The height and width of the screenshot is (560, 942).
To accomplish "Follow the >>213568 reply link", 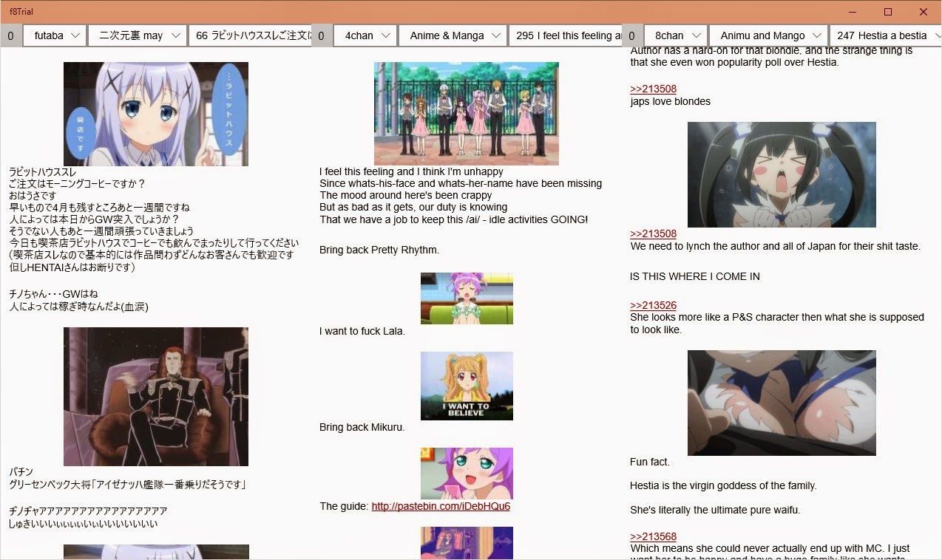I will point(653,536).
